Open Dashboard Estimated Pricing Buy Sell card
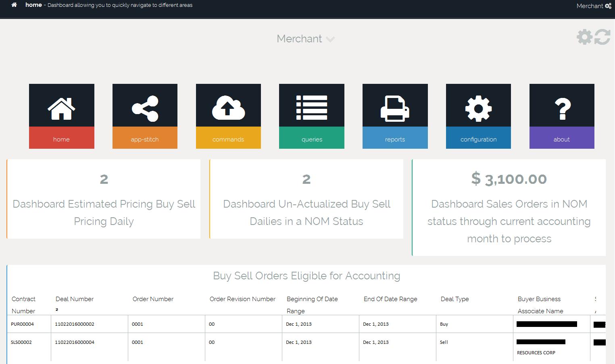 click(104, 199)
